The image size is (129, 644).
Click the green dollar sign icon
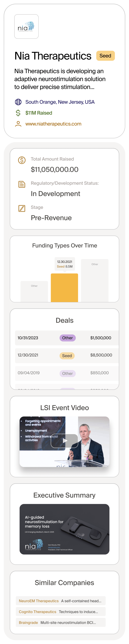[18, 113]
